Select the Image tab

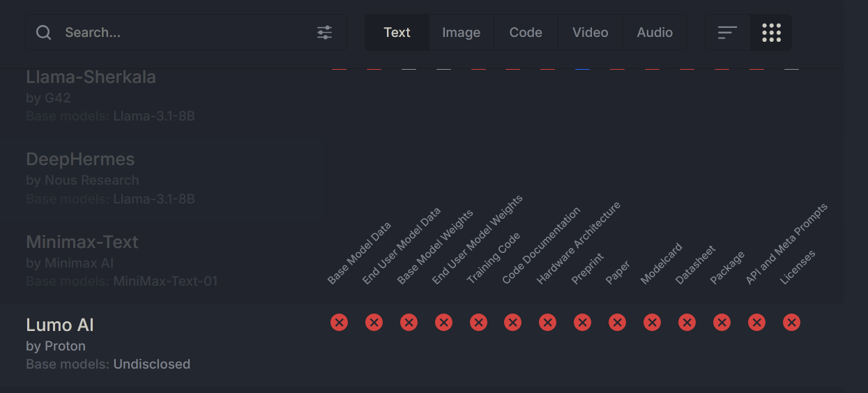coord(462,33)
